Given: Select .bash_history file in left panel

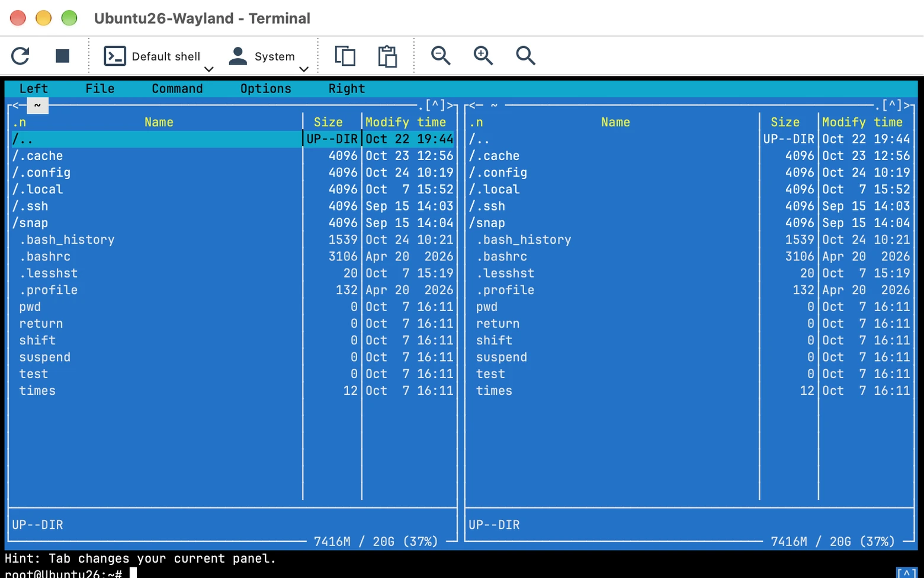Looking at the screenshot, I should tap(232, 240).
